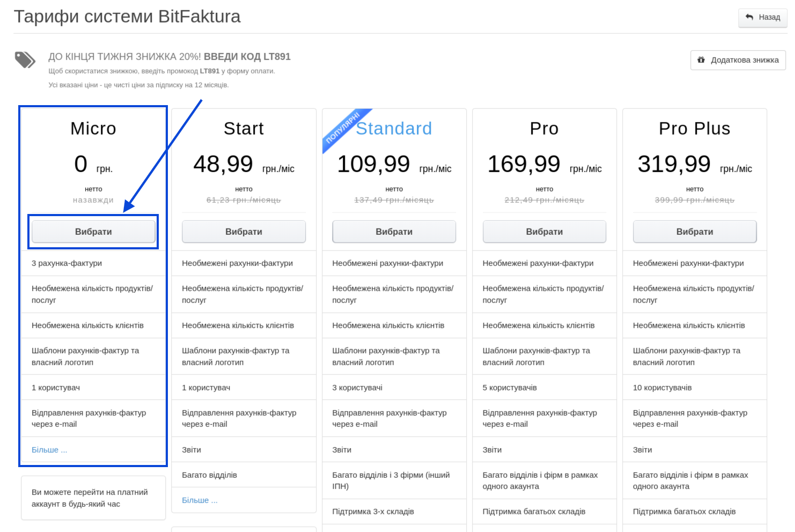Click the Pro Plus plan heading
This screenshot has height=532, width=795.
coord(694,129)
